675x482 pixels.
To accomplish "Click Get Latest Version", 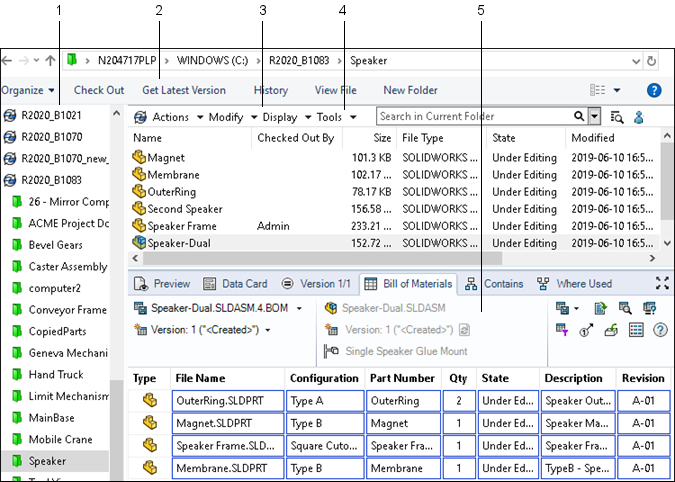I will click(x=184, y=90).
